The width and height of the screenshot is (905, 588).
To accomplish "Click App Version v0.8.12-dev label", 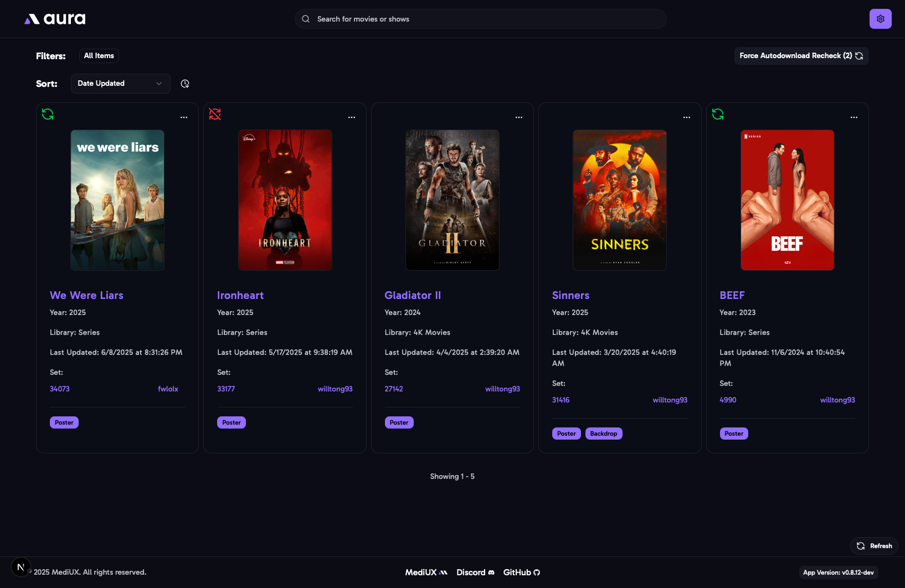I will [x=838, y=572].
